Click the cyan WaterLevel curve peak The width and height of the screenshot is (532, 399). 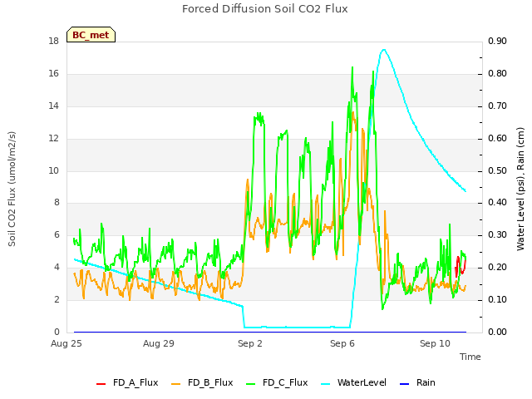click(384, 50)
